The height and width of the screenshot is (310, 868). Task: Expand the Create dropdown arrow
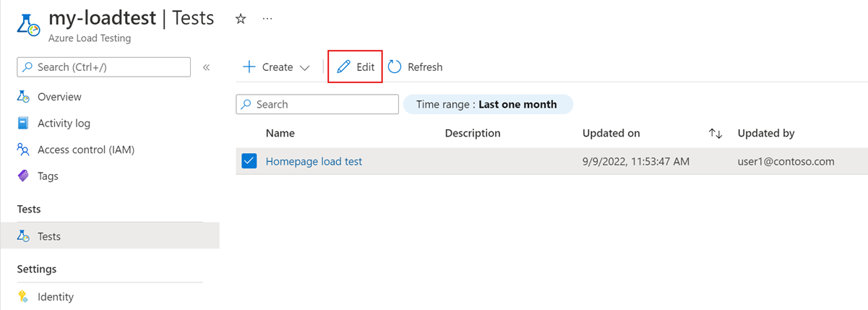(x=304, y=67)
